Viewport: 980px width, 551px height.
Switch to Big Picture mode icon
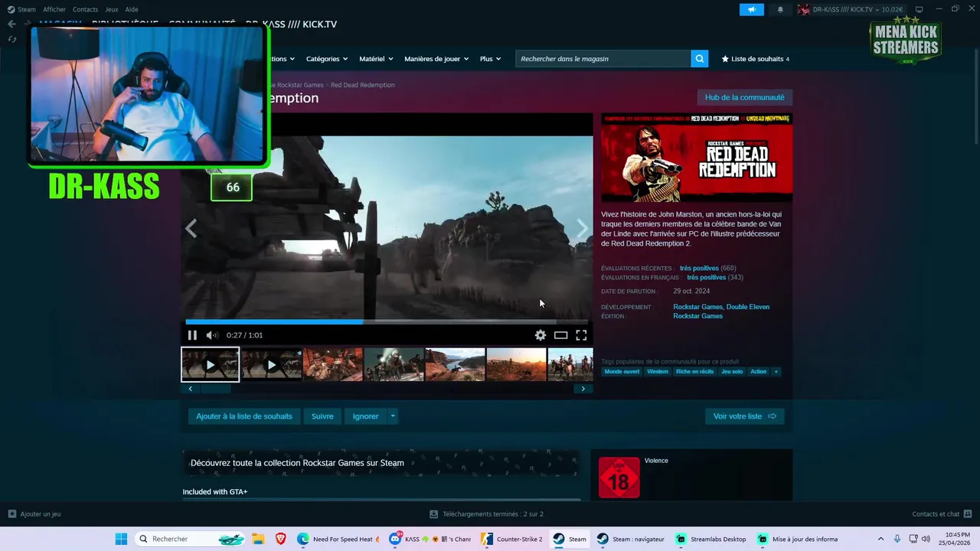click(x=919, y=9)
